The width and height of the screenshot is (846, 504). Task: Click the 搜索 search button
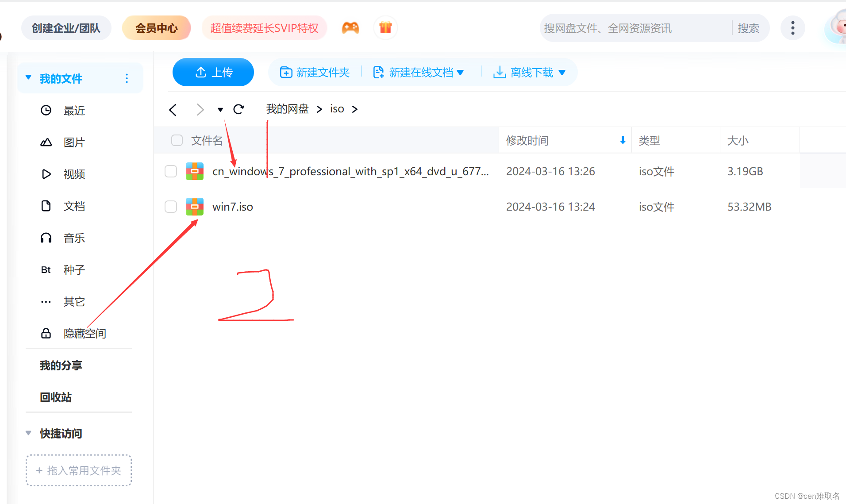coord(749,28)
